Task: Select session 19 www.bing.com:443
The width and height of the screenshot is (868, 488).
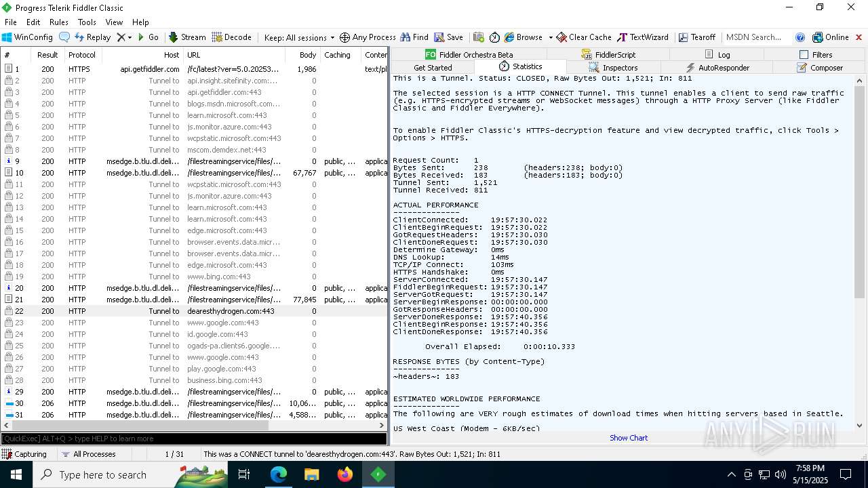Action: click(194, 277)
